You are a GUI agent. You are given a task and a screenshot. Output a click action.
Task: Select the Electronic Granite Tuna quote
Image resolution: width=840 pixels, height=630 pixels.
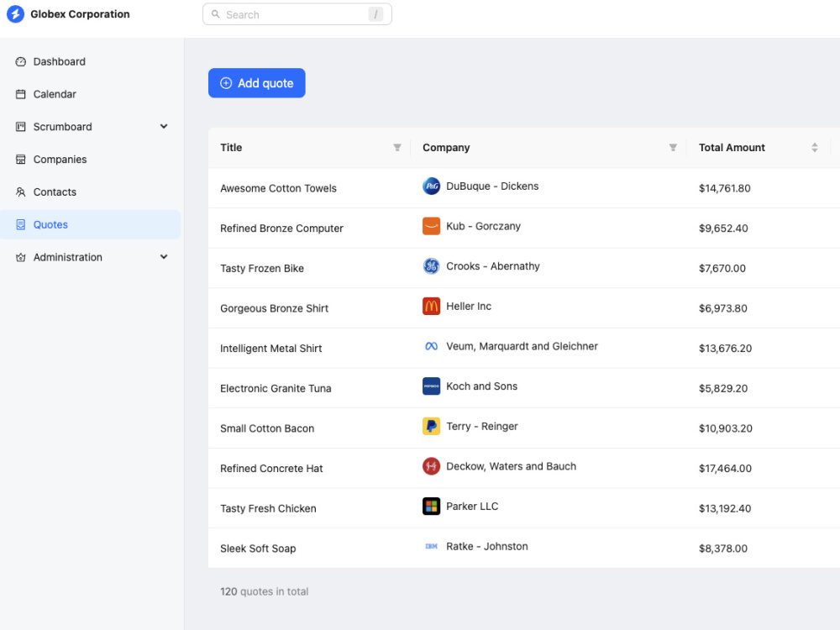click(x=276, y=388)
